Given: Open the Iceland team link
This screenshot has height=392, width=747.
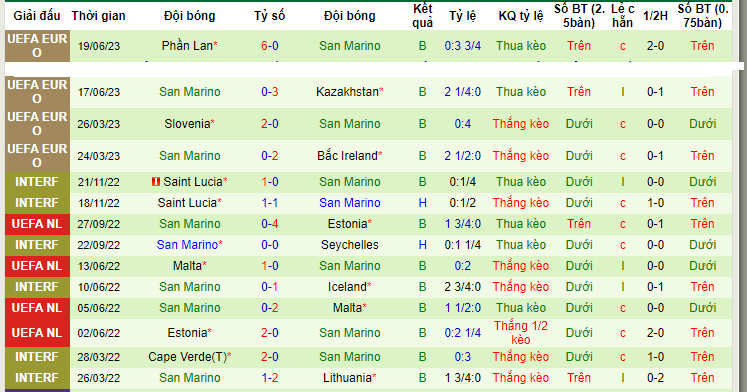Looking at the screenshot, I should [347, 287].
